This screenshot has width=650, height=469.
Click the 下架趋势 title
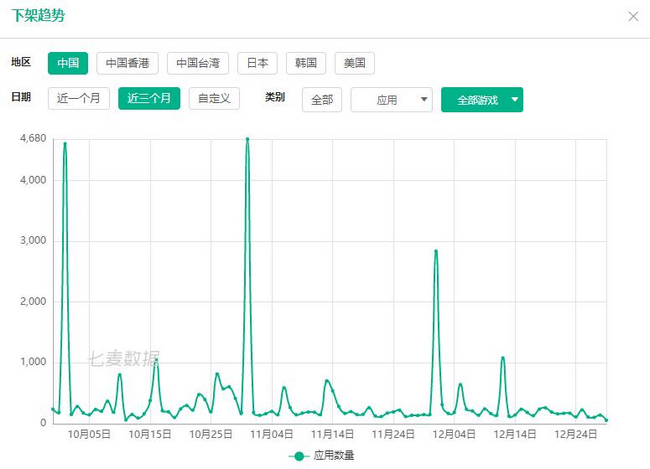(x=38, y=16)
